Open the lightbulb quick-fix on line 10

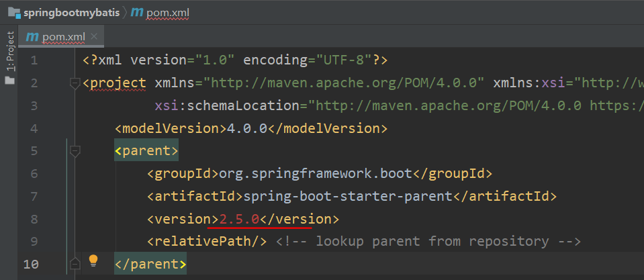93,261
